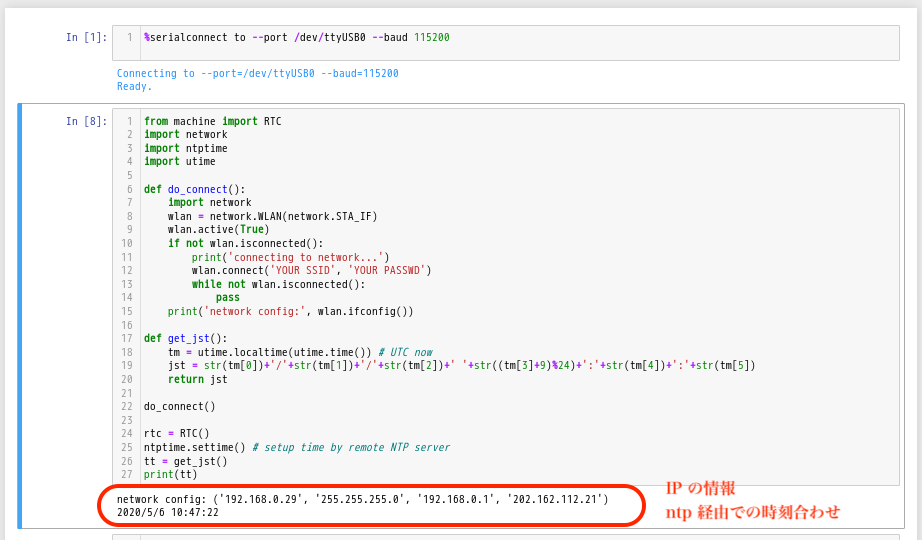Click the empty cell below the output
The image size is (922, 540).
click(500, 537)
